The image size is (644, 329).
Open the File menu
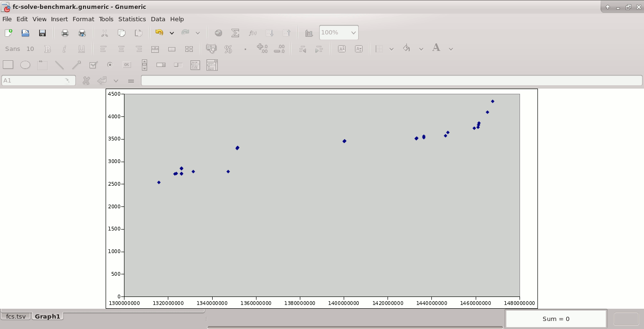(7, 19)
